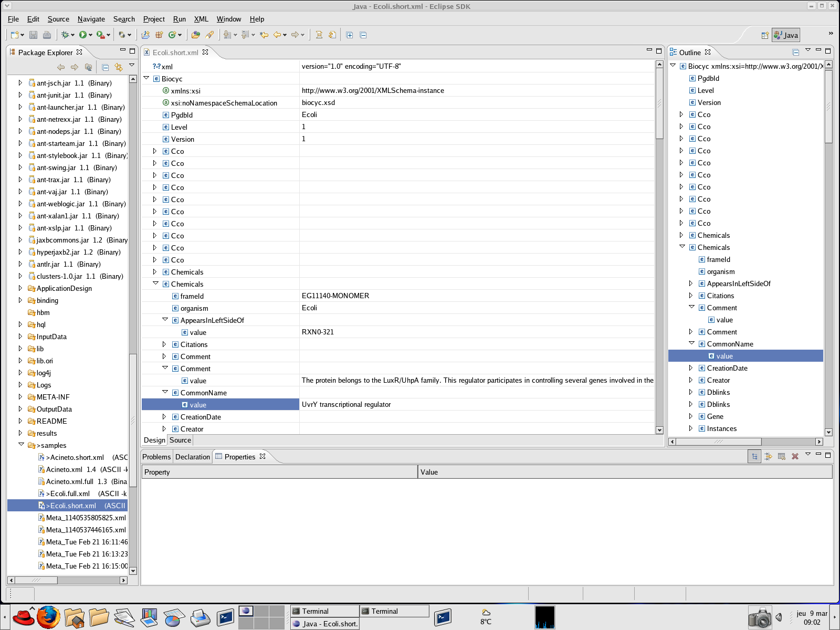Click first Terminal taskbar button

pos(325,611)
